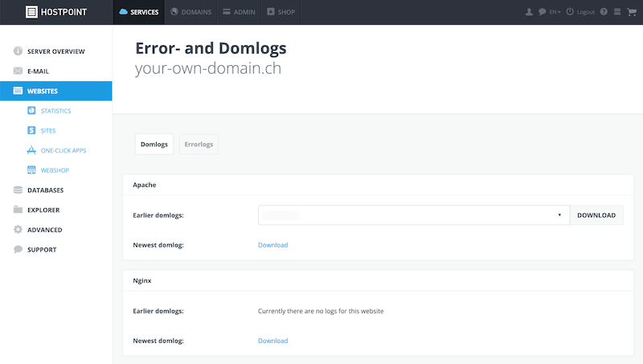
Task: Click the server stack icon in header
Action: coord(617,12)
